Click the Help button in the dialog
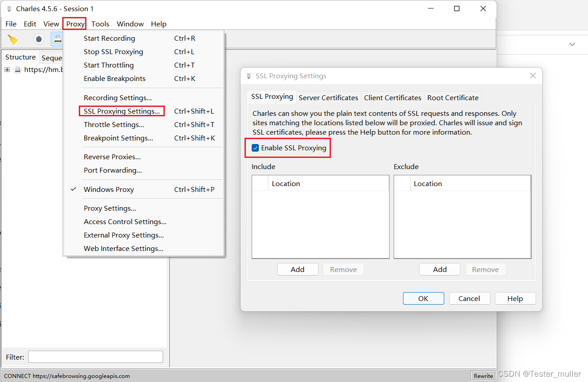 coord(515,299)
